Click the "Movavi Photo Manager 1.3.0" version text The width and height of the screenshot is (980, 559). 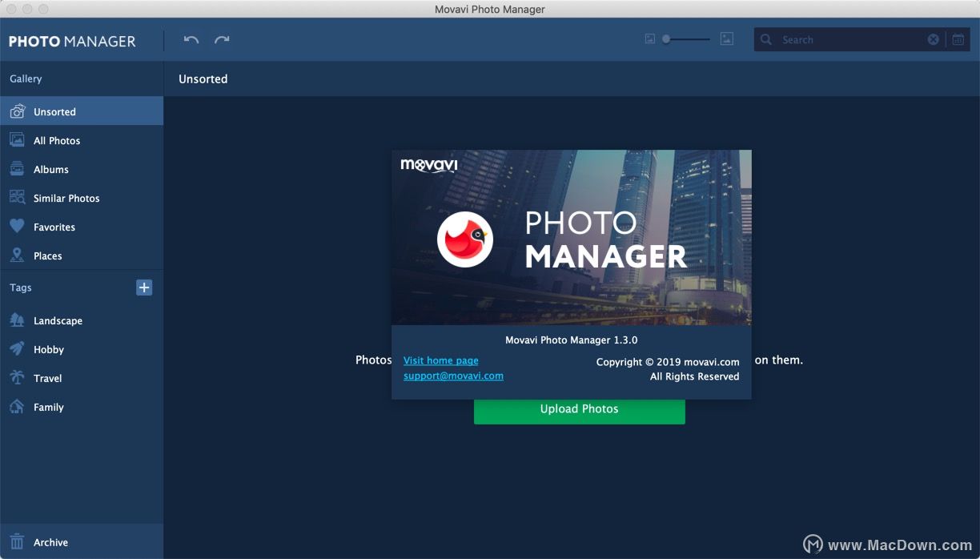click(572, 340)
